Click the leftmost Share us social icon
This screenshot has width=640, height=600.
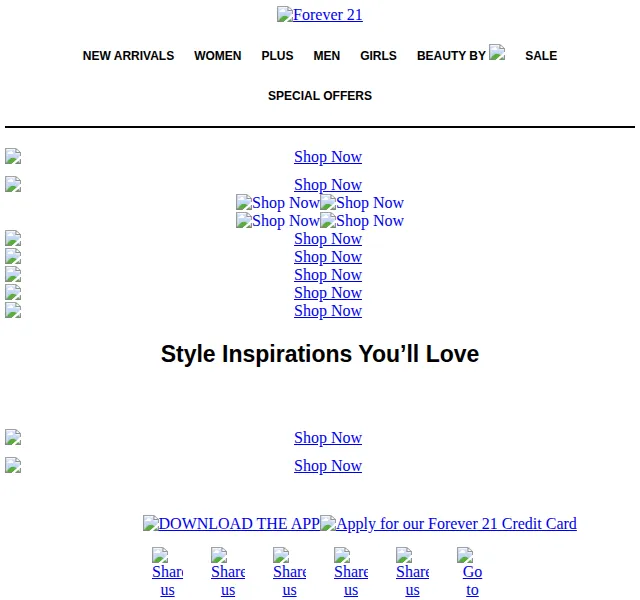pyautogui.click(x=167, y=573)
